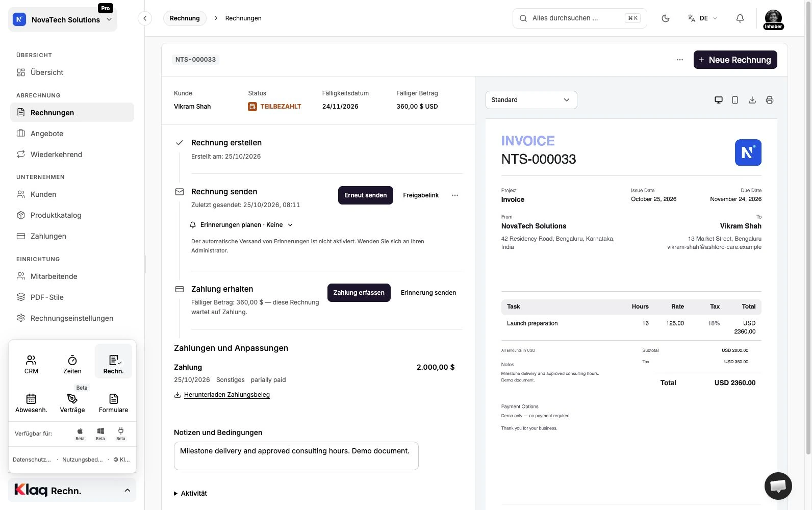Go to Übersicht in sidebar

pos(72,72)
